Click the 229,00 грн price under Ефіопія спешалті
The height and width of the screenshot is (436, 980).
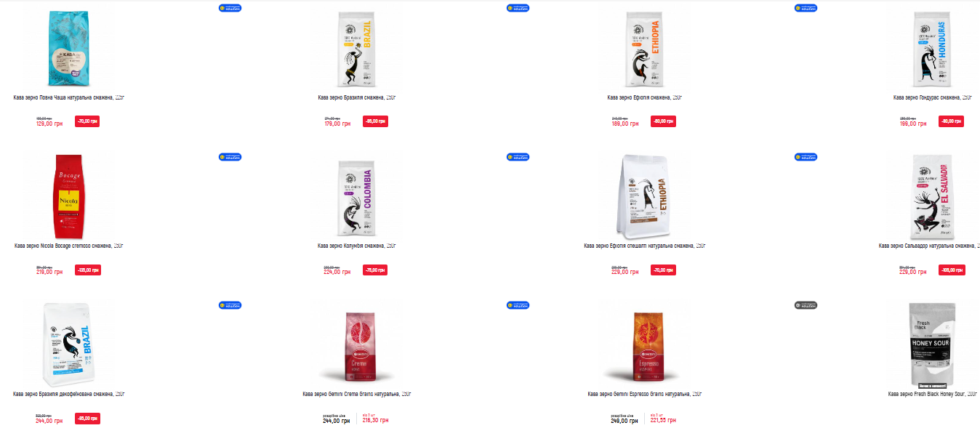pos(624,272)
